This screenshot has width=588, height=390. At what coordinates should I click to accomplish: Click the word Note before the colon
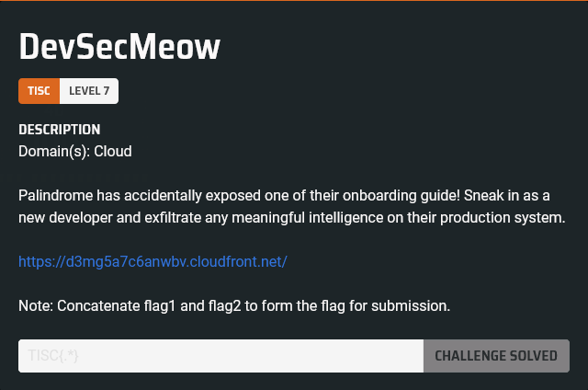[34, 305]
